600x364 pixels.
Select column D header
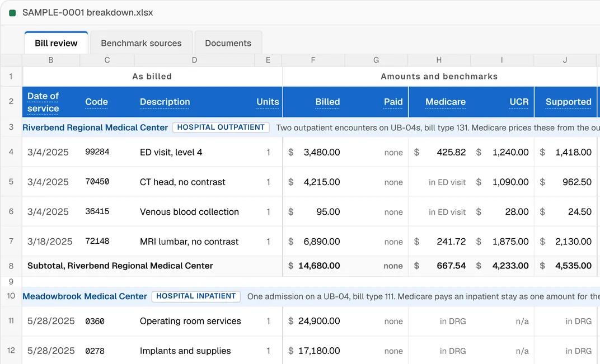[x=194, y=60]
